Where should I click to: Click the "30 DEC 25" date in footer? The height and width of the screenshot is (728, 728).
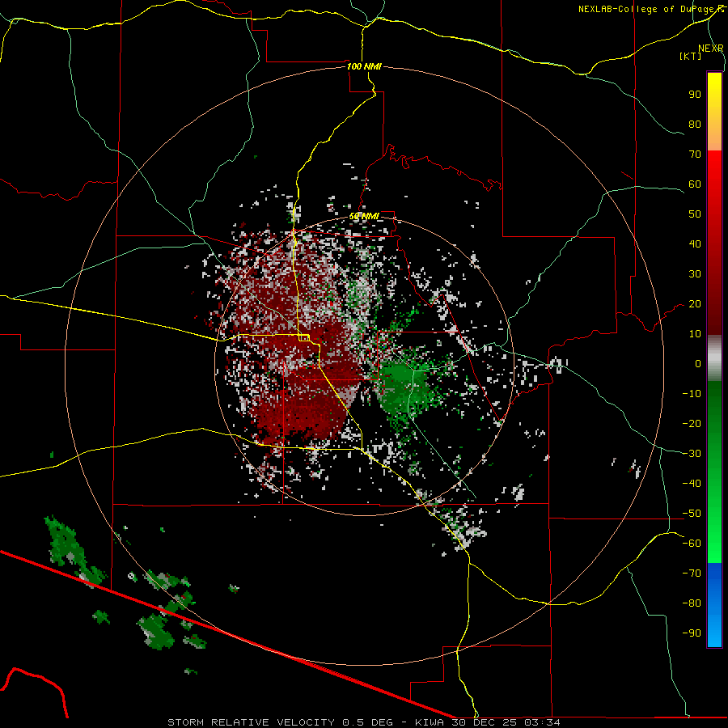tap(485, 722)
